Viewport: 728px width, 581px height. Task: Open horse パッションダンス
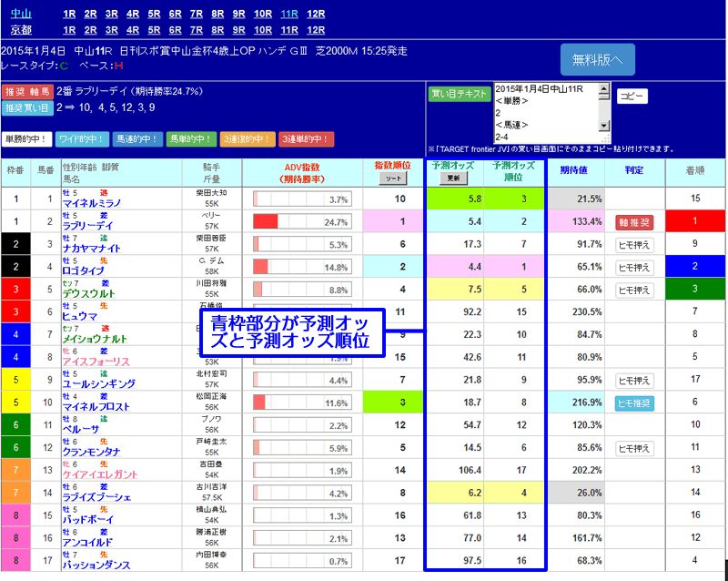[96, 566]
